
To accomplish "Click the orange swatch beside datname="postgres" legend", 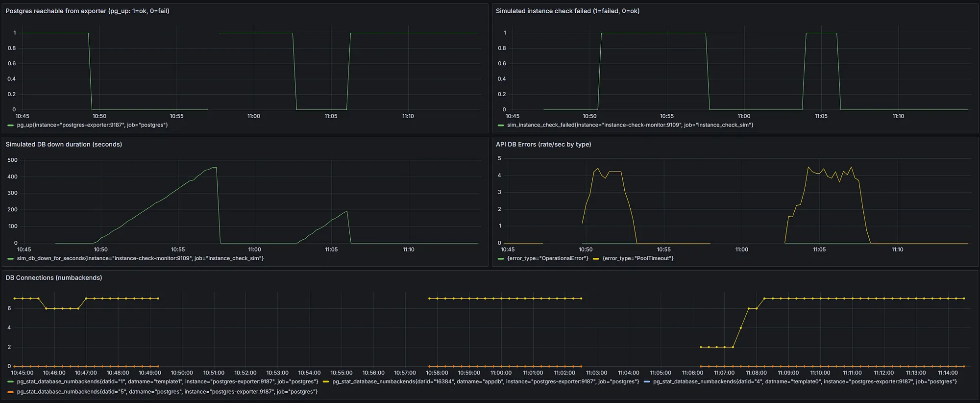I will coord(11,392).
